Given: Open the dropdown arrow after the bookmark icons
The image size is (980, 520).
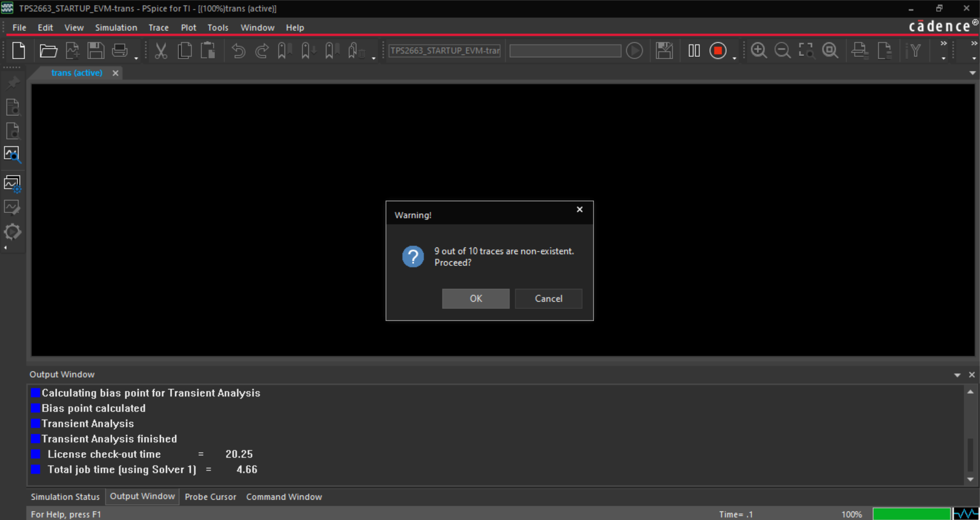Looking at the screenshot, I should point(374,58).
